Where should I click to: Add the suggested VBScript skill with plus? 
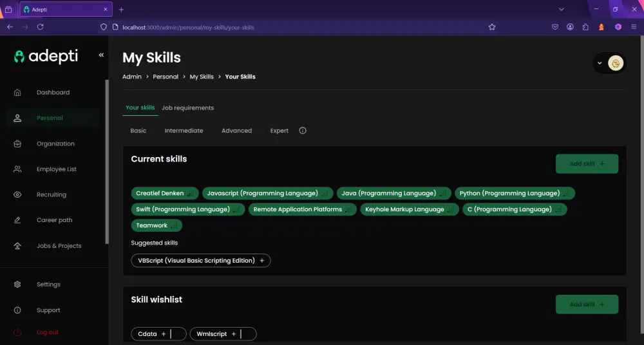[262, 261]
